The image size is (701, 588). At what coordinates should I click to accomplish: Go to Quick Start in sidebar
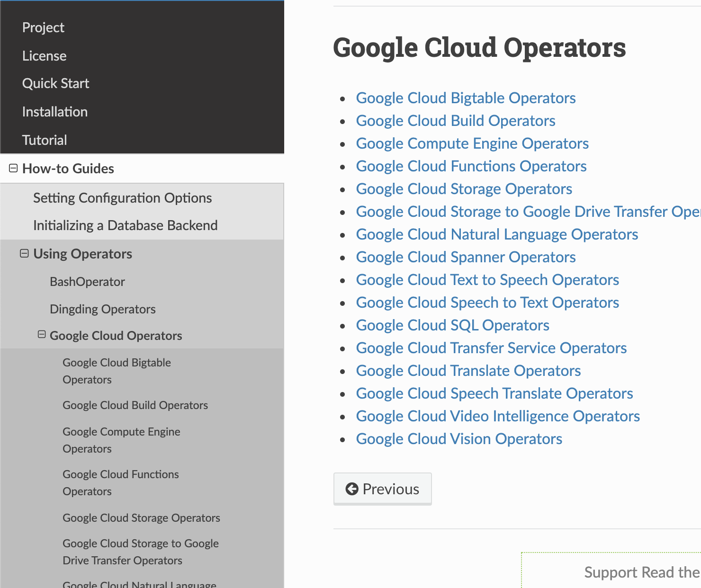55,83
